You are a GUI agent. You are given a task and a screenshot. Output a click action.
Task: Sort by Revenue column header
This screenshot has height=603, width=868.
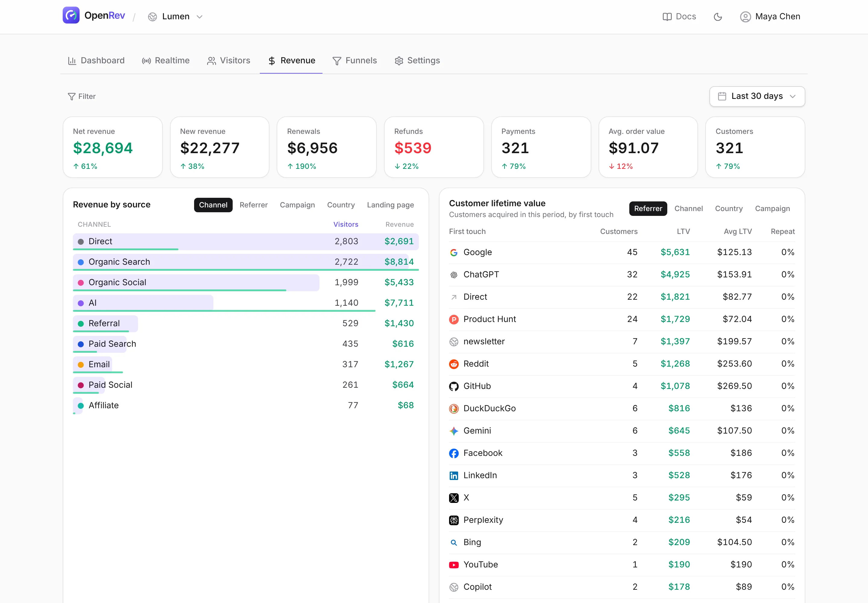pos(399,224)
